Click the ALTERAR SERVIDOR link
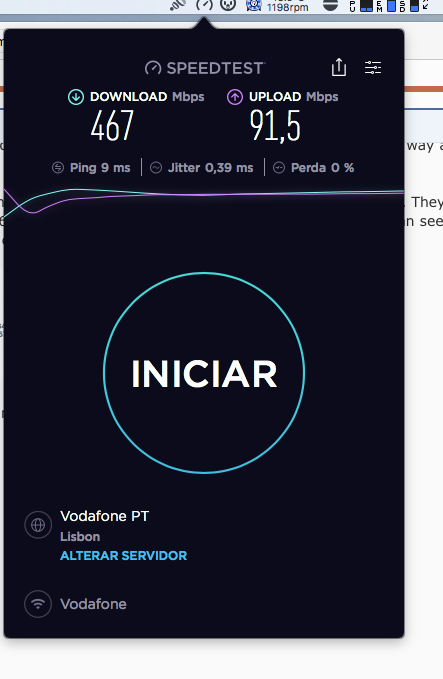The width and height of the screenshot is (443, 679). point(123,556)
